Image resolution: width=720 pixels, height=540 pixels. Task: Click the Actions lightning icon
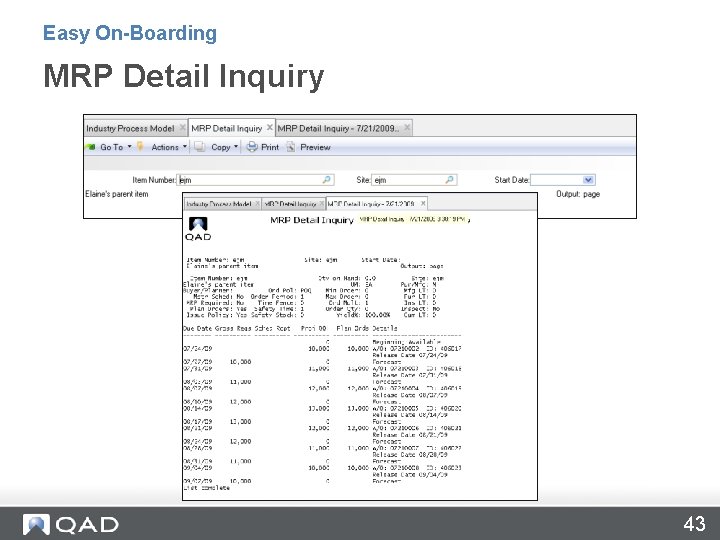point(141,146)
